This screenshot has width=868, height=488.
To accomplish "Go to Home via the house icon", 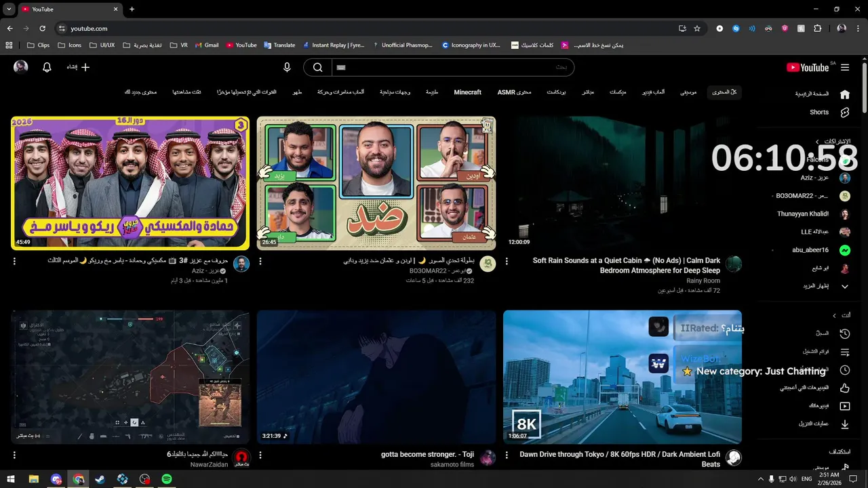I will (844, 94).
